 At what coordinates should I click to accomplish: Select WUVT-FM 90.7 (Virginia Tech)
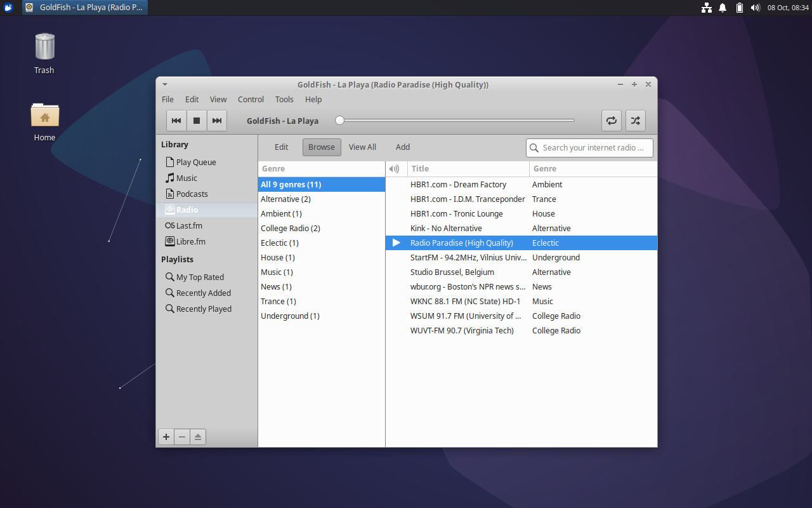tap(521, 330)
